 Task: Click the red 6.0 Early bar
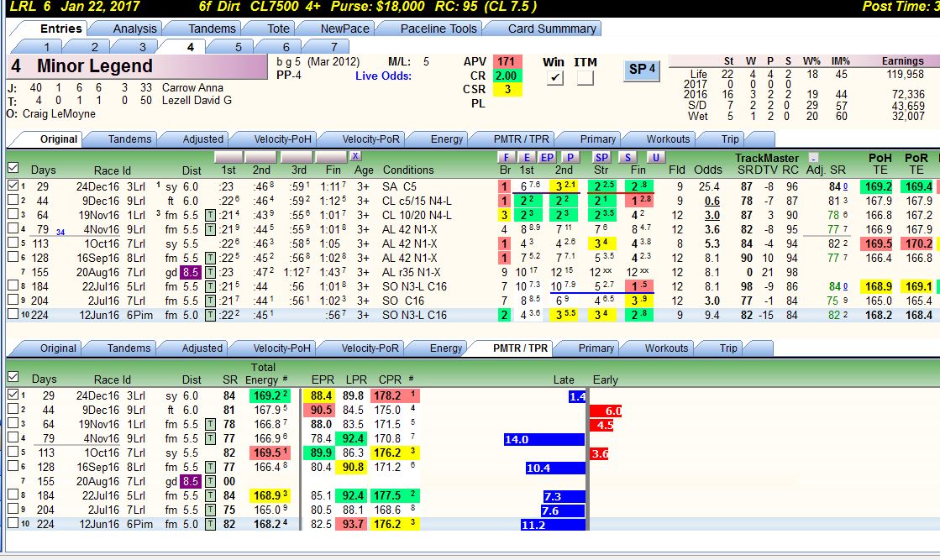[x=606, y=411]
